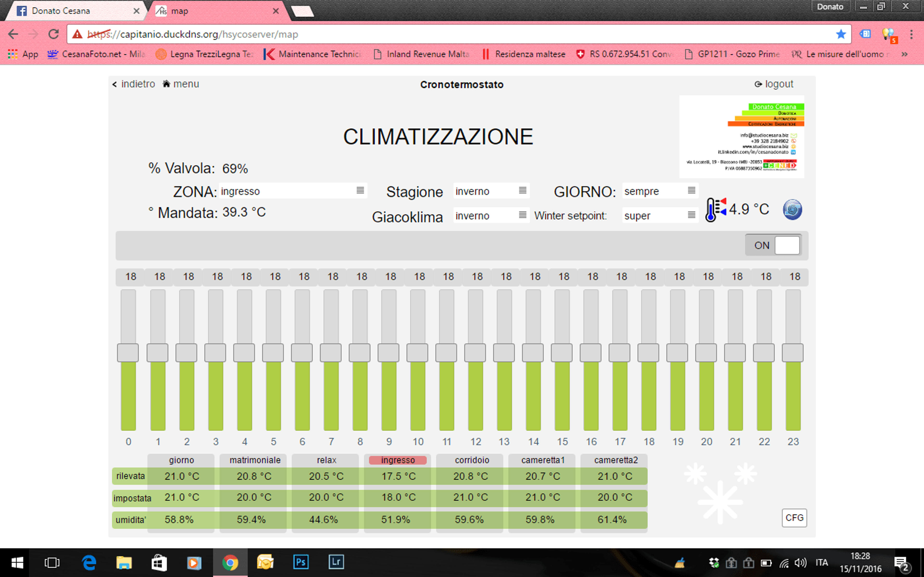Click the CFG button
This screenshot has height=577, width=924.
coord(794,518)
